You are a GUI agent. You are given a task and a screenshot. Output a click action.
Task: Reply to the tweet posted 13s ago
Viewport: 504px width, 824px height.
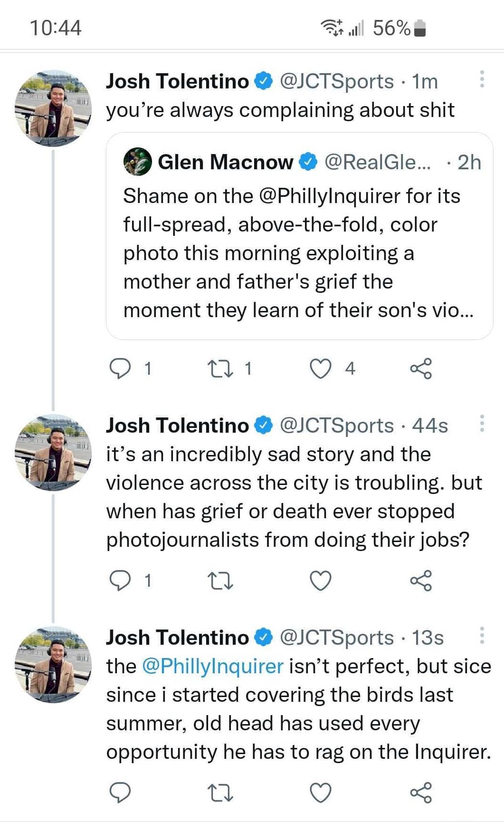120,793
